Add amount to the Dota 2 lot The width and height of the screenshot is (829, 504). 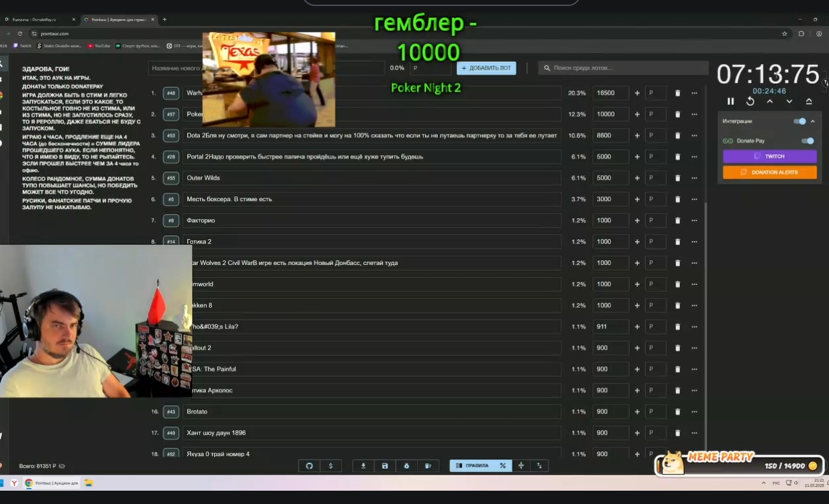(x=637, y=135)
